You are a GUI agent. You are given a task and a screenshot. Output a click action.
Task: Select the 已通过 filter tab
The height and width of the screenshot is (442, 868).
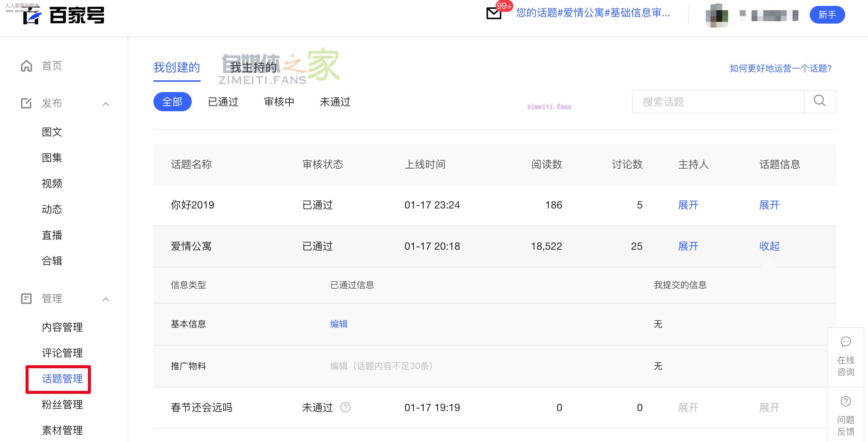[223, 102]
